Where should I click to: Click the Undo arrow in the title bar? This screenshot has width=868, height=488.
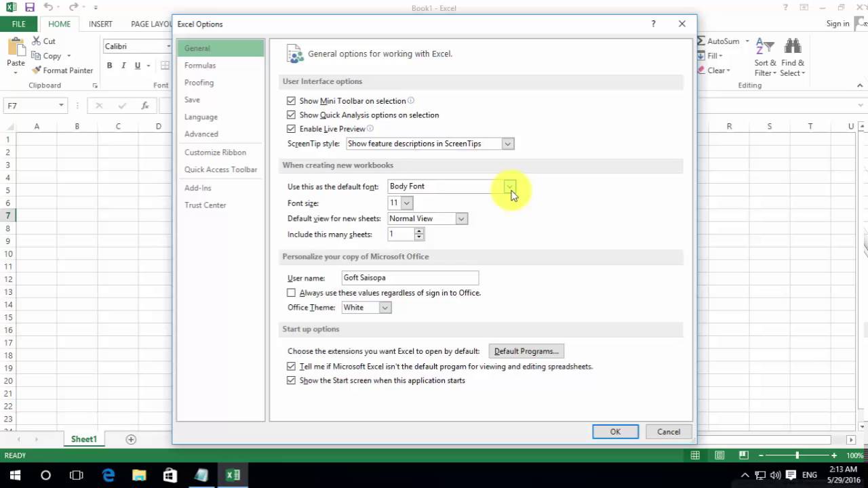click(x=48, y=7)
